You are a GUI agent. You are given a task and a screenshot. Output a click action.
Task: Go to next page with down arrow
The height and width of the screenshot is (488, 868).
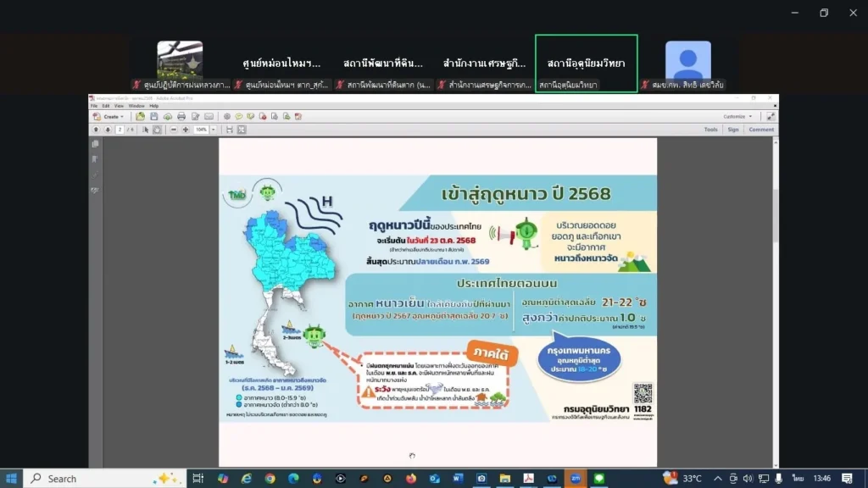click(108, 130)
